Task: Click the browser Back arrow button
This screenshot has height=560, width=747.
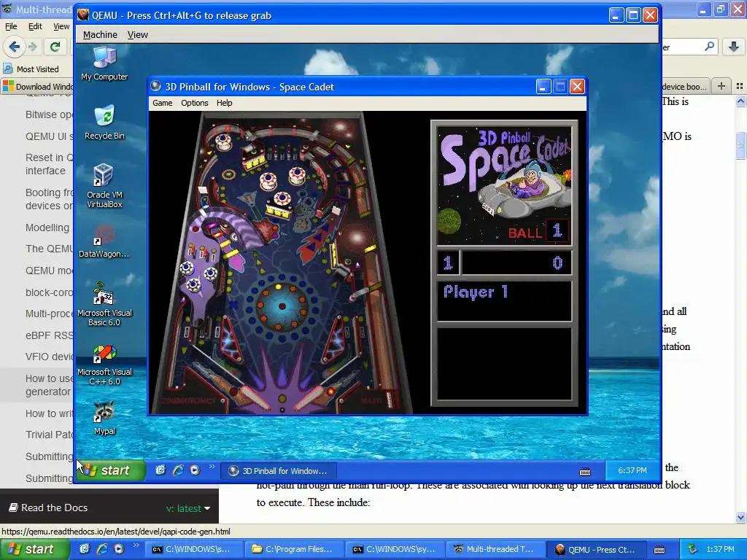Action: point(15,47)
